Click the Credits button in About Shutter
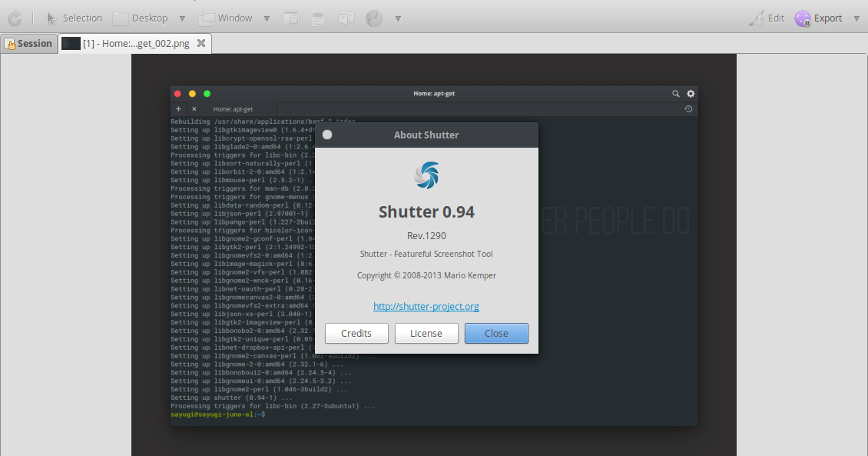Image resolution: width=868 pixels, height=456 pixels. click(356, 334)
